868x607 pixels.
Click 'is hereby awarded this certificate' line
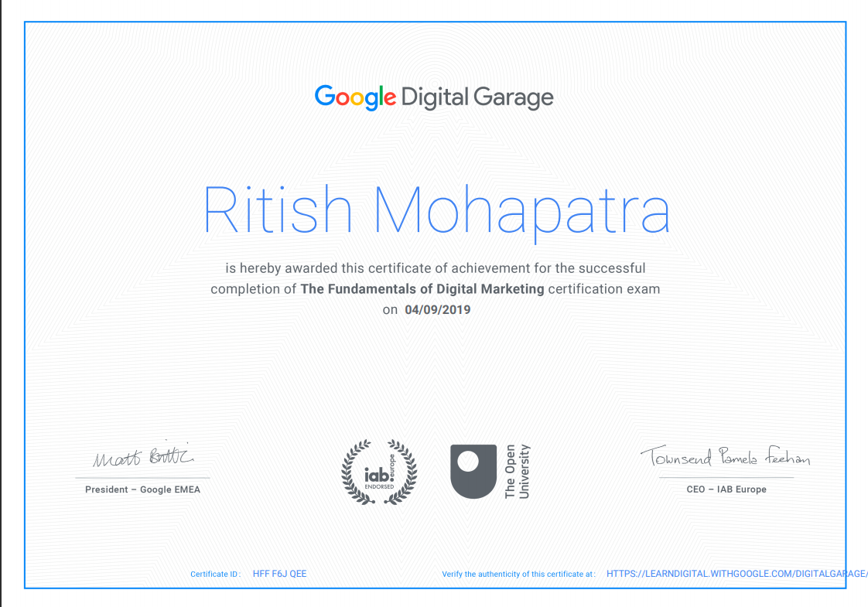click(x=435, y=268)
